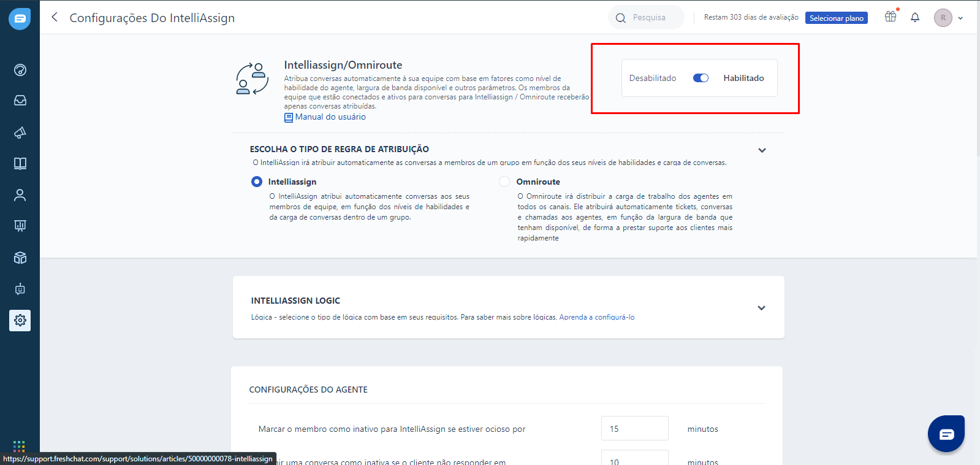The width and height of the screenshot is (980, 465).
Task: Open the bot icon in sidebar
Action: 20,289
